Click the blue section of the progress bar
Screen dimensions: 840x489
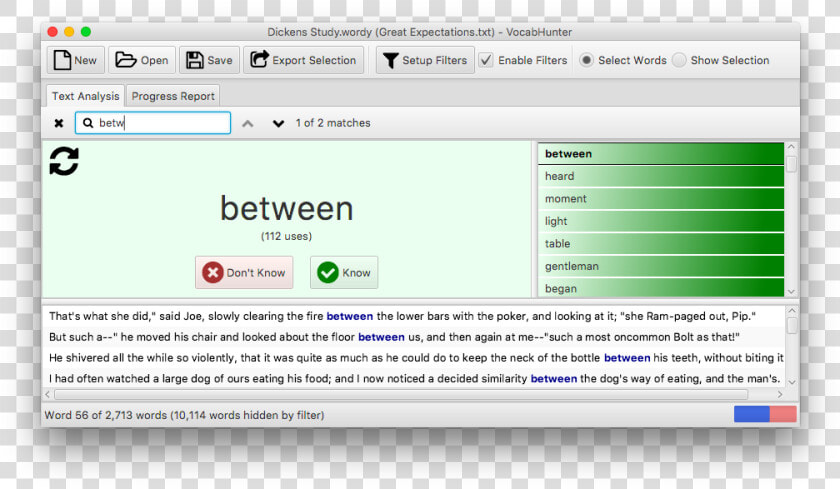pyautogui.click(x=752, y=414)
